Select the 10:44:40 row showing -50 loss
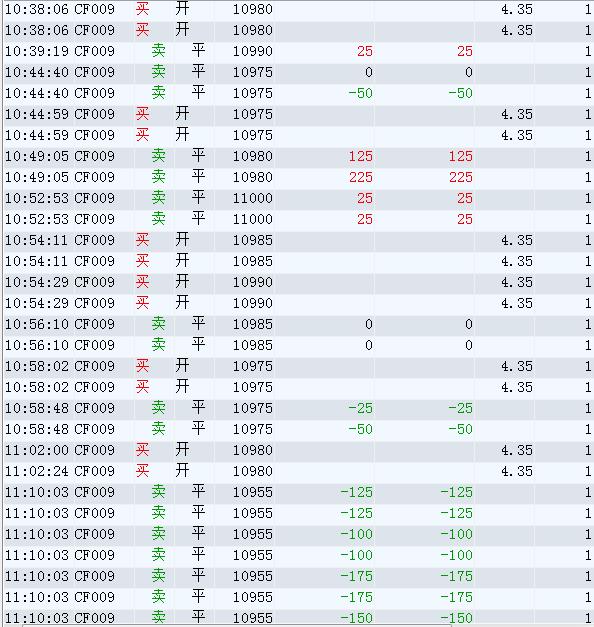The image size is (594, 627). pyautogui.click(x=298, y=94)
